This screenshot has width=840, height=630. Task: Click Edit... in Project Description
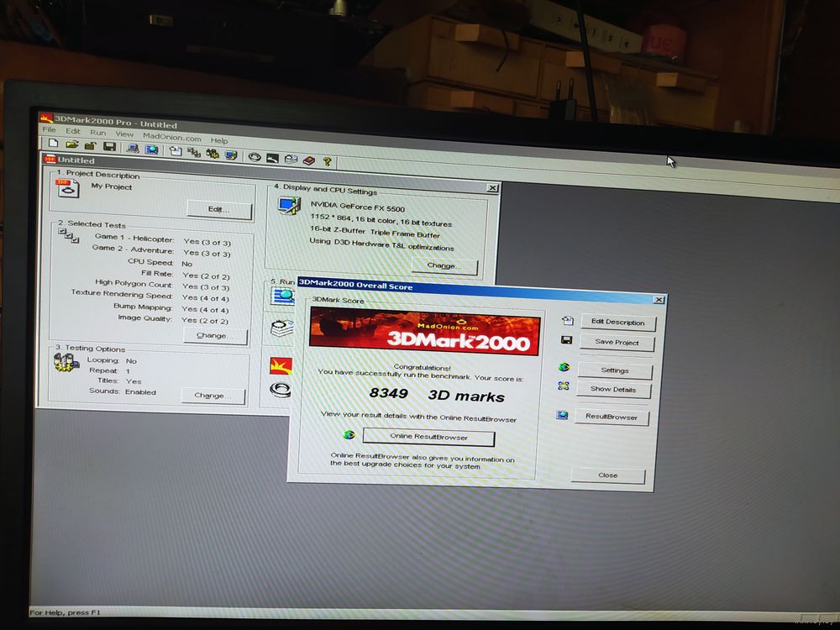pos(219,209)
